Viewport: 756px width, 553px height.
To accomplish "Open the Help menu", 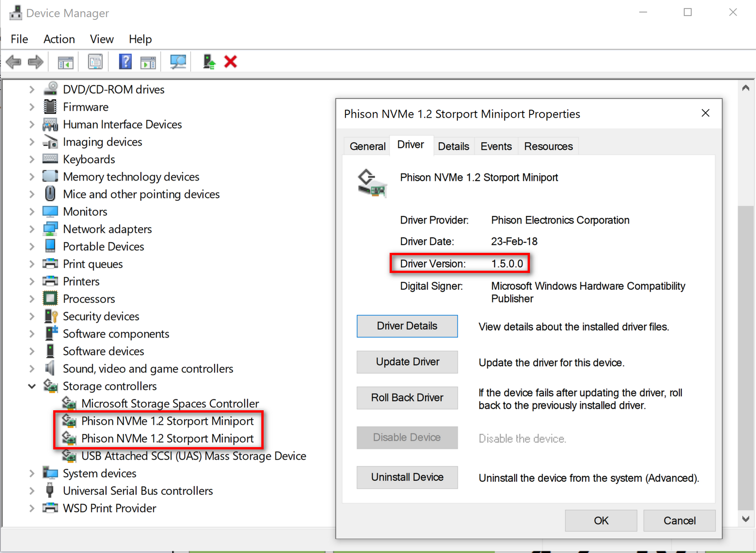I will pos(140,39).
